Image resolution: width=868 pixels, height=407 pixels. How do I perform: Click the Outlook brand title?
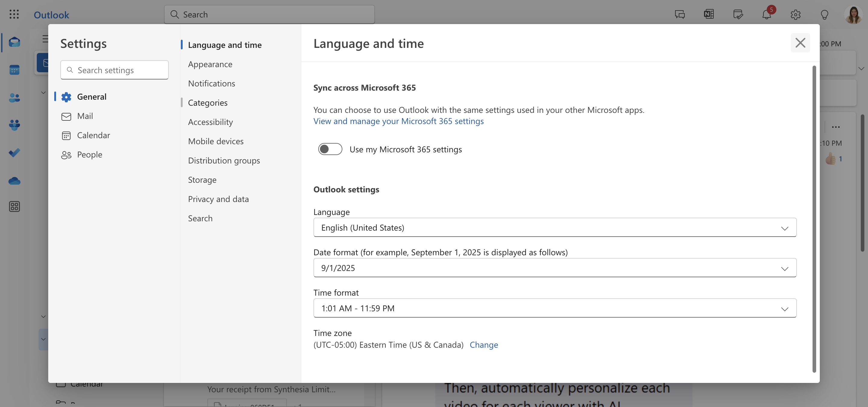[51, 15]
